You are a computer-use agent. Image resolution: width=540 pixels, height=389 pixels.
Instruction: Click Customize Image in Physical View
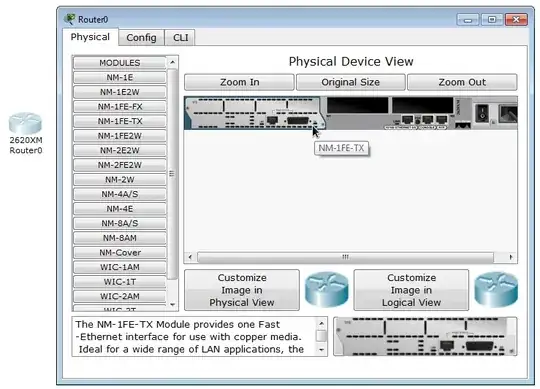pyautogui.click(x=242, y=290)
